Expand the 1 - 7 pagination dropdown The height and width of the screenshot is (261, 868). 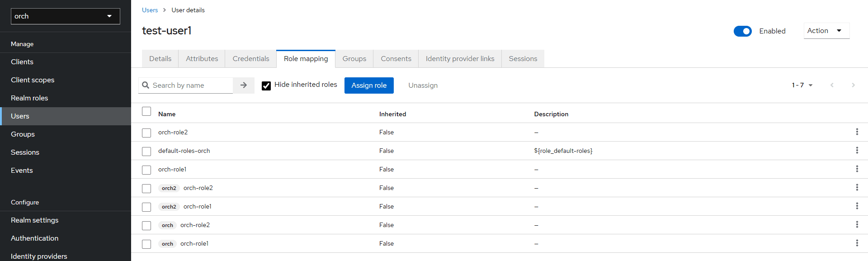[802, 85]
